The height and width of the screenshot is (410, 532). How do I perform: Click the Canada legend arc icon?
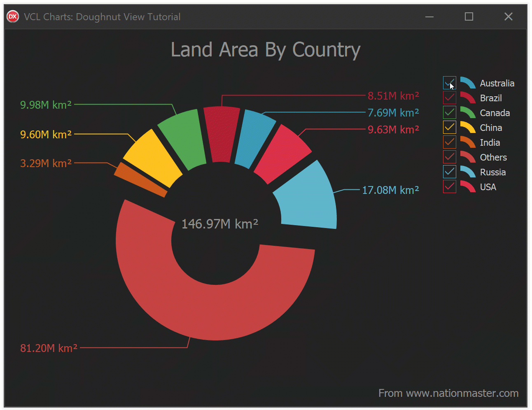click(x=467, y=113)
